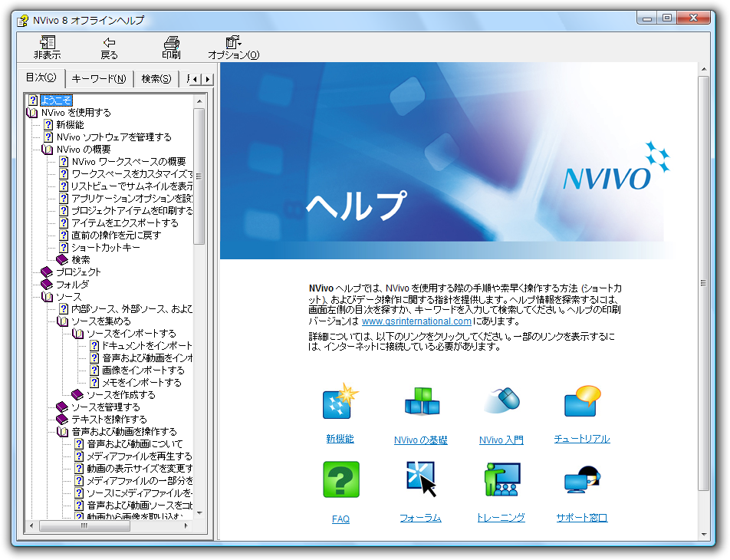The height and width of the screenshot is (560, 730).
Task: Open the 音声および動画について topic
Action: pos(135,444)
